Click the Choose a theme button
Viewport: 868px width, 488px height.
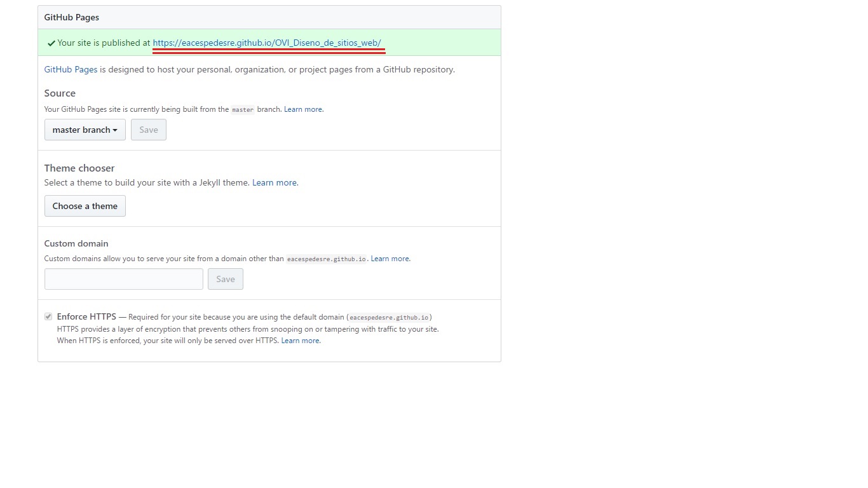point(85,206)
